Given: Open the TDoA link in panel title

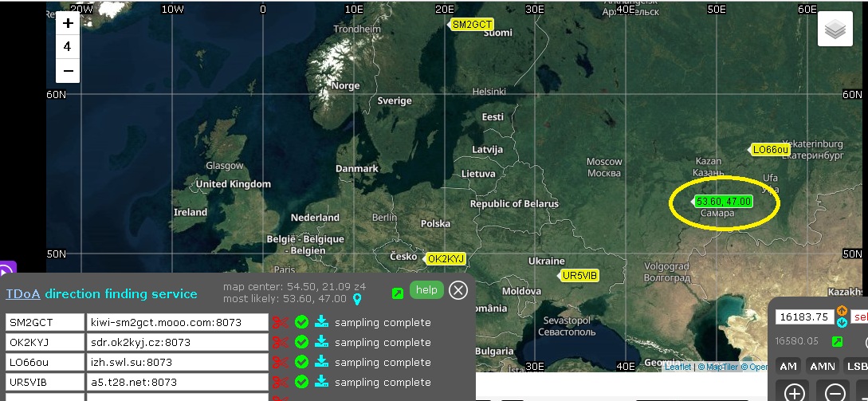Looking at the screenshot, I should (x=22, y=293).
